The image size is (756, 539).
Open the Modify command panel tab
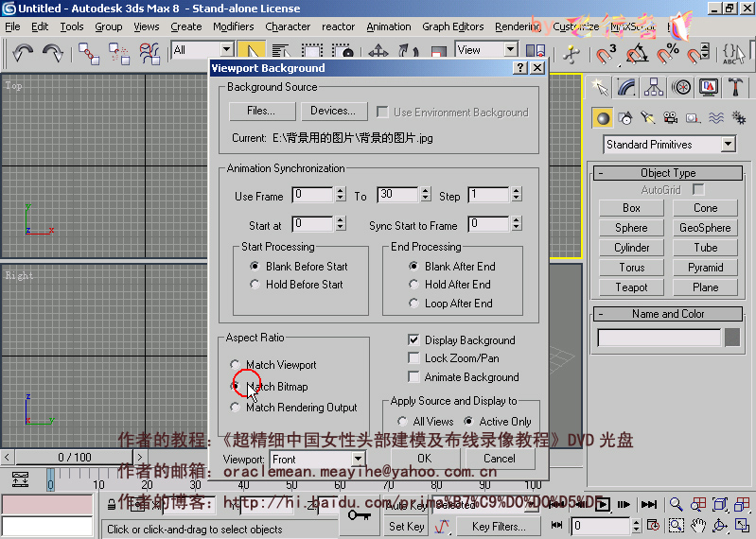(626, 87)
